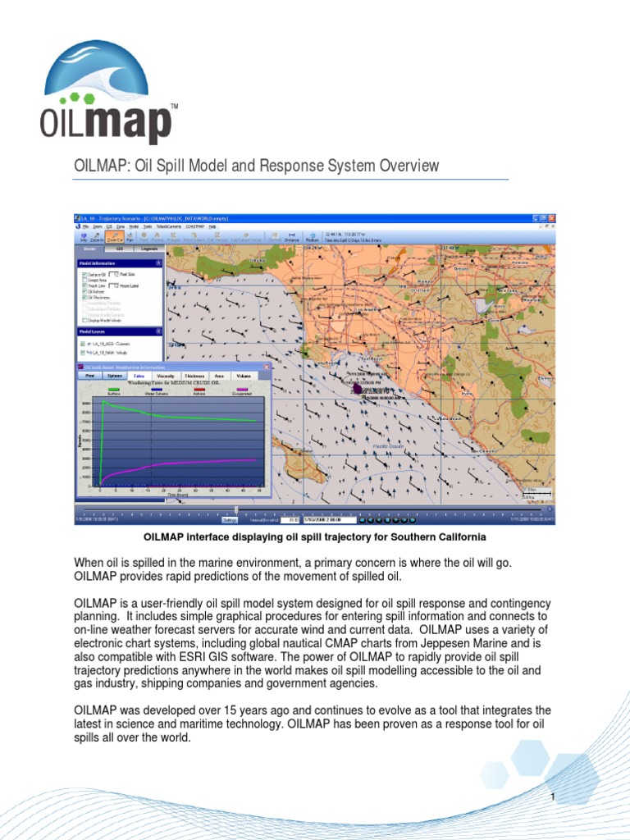Uncheck the Oil Thickness option
The height and width of the screenshot is (840, 630).
[85, 297]
